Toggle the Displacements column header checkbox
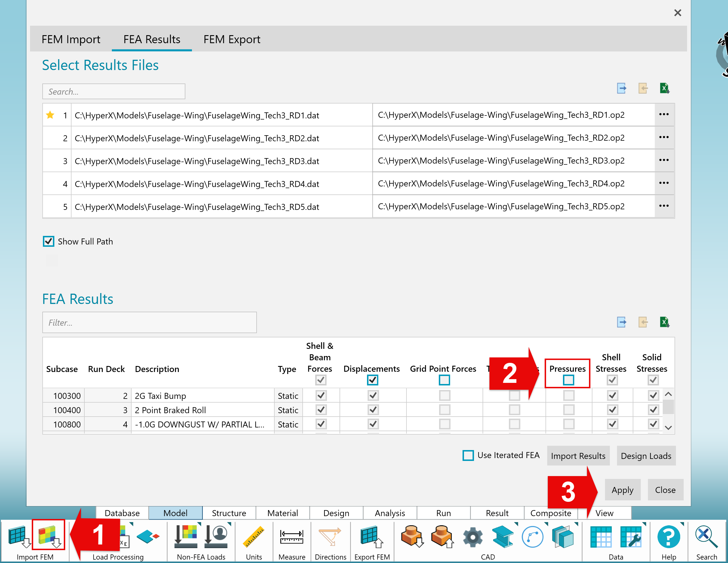The image size is (728, 563). [372, 380]
